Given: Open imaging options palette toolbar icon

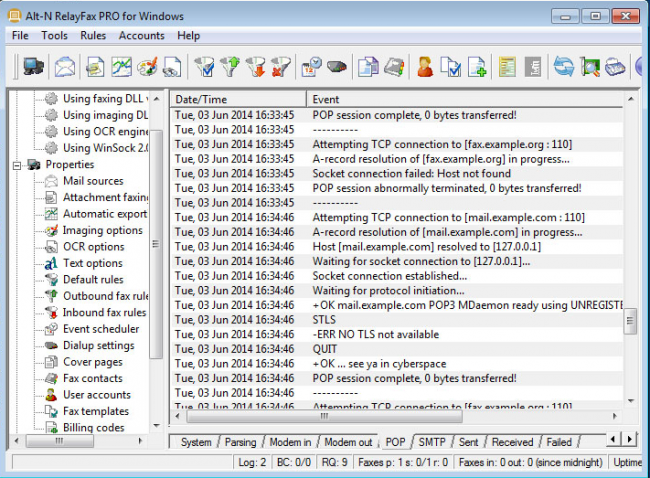Looking at the screenshot, I should [147, 67].
